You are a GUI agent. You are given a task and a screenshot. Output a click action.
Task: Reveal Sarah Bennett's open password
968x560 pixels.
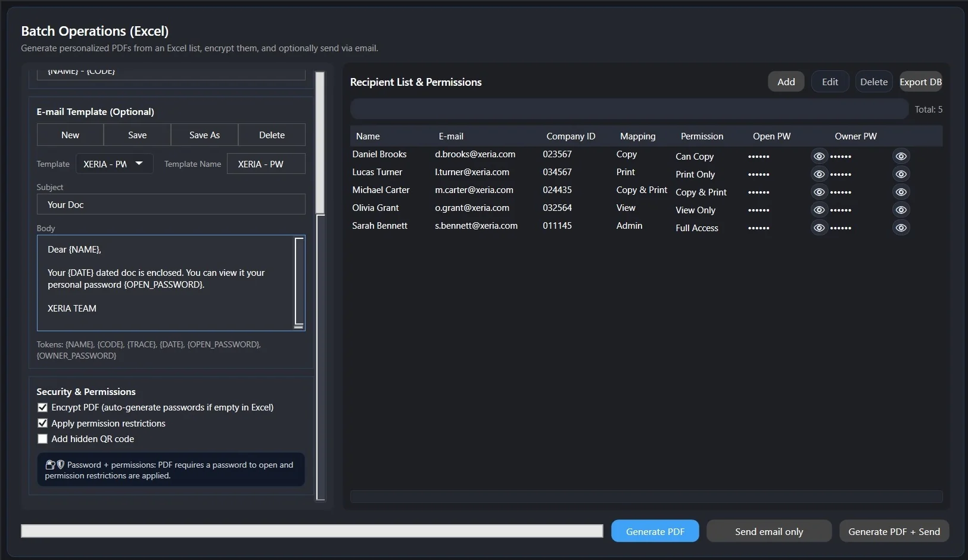[819, 227]
